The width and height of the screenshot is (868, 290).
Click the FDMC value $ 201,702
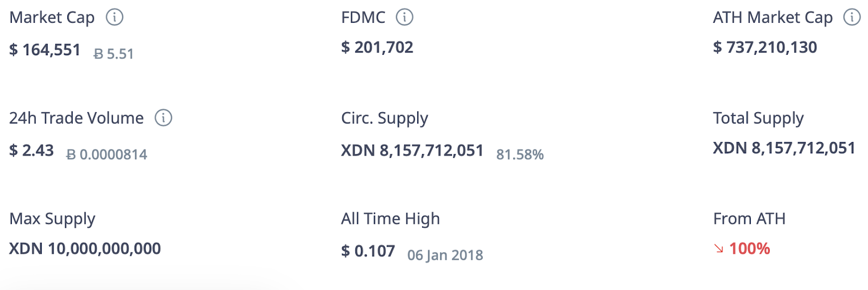pos(377,48)
